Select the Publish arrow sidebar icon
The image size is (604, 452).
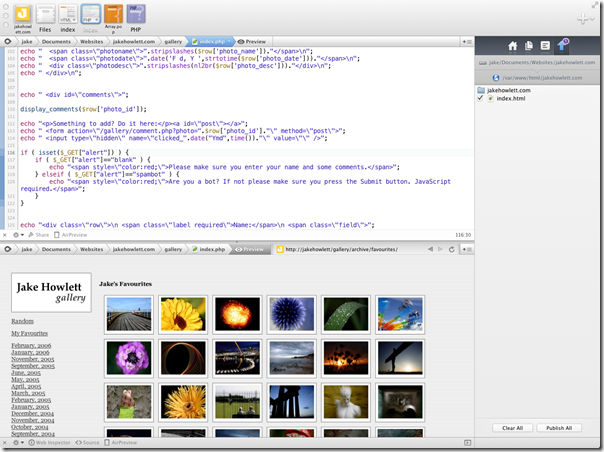click(x=562, y=45)
